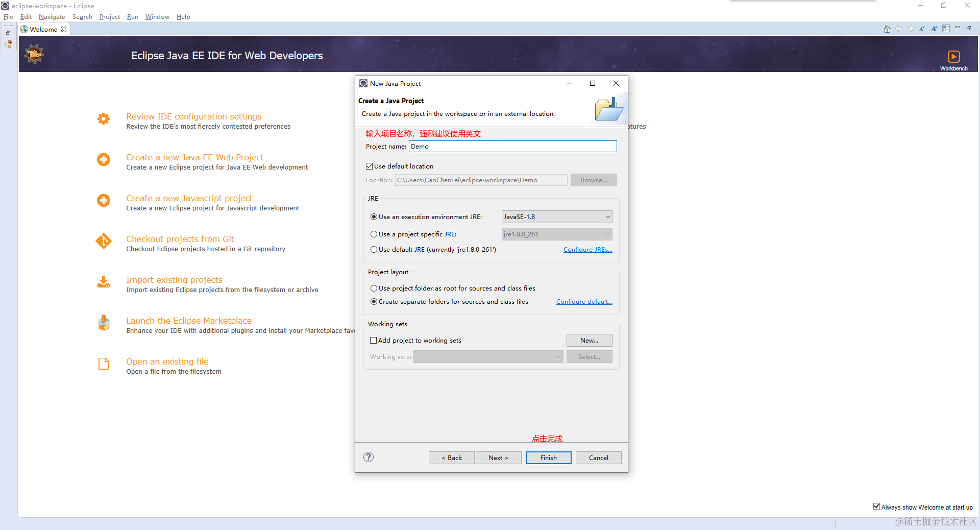Select Use a project specific JRE
The width and height of the screenshot is (980, 530).
coord(374,234)
